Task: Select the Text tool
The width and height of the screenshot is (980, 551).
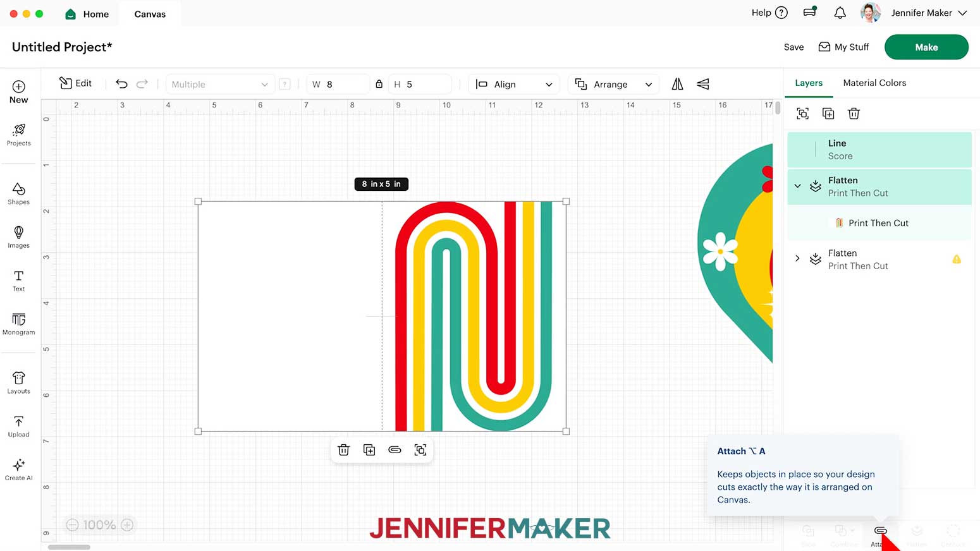Action: pos(19,281)
